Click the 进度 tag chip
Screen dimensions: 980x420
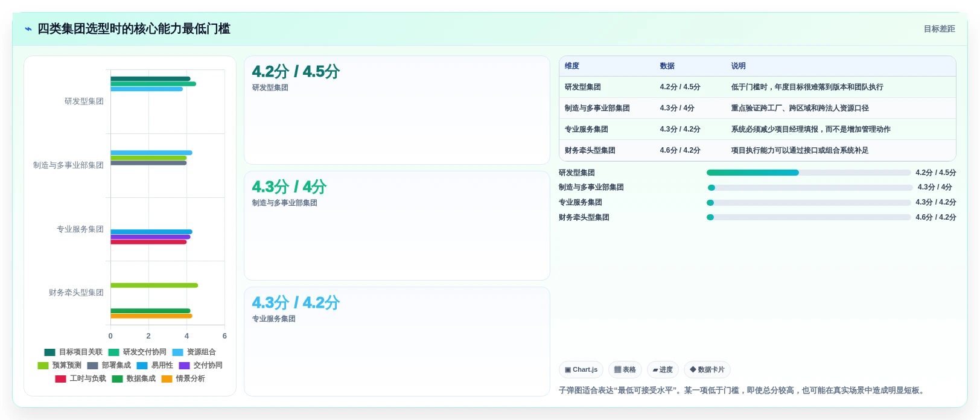tap(663, 370)
